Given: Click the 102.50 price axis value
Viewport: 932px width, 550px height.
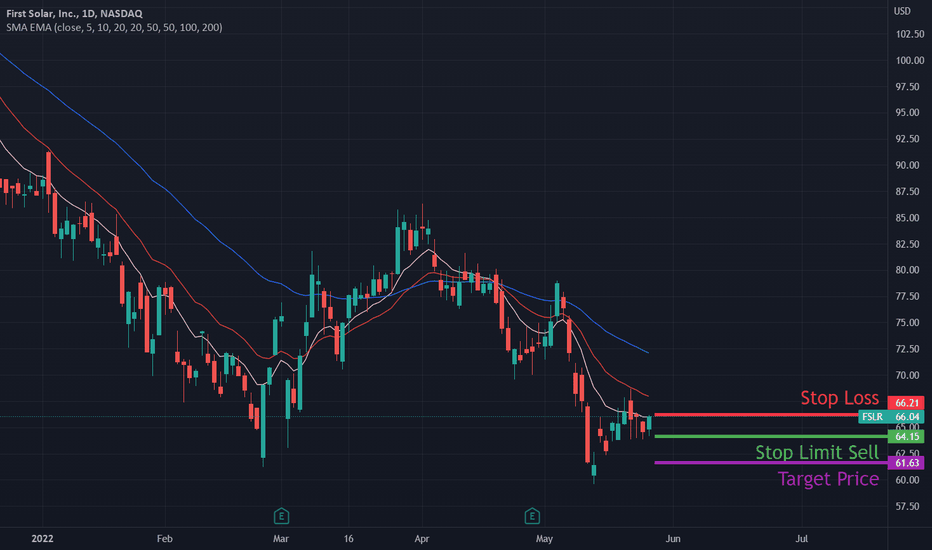Looking at the screenshot, I should click(x=909, y=34).
